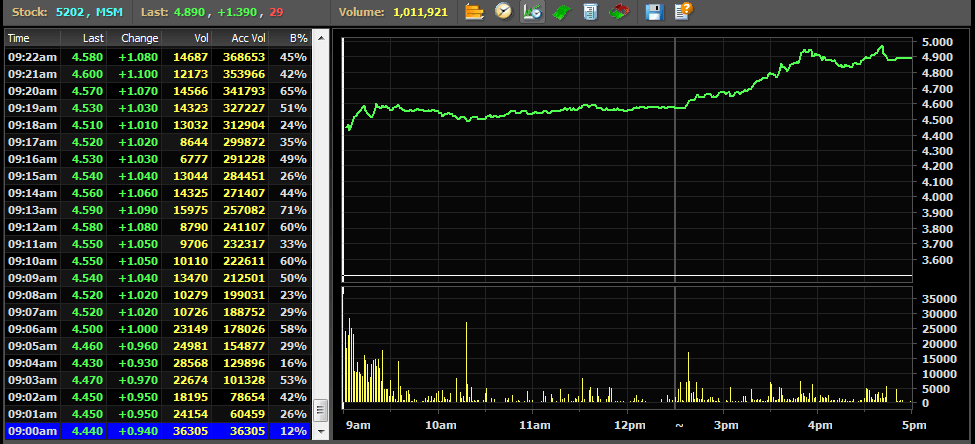This screenshot has height=444, width=975.
Task: Click the table scrollbar thumb
Action: pyautogui.click(x=321, y=410)
